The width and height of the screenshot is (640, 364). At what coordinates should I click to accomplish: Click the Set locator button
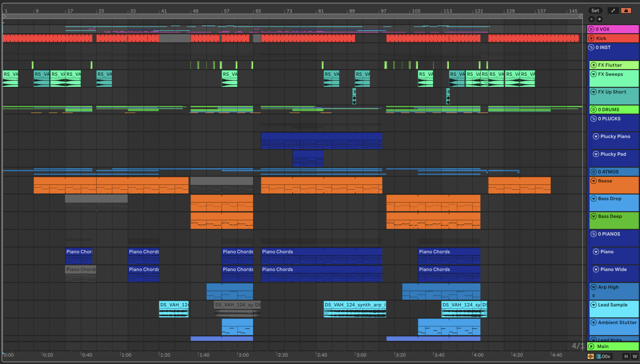(x=595, y=10)
